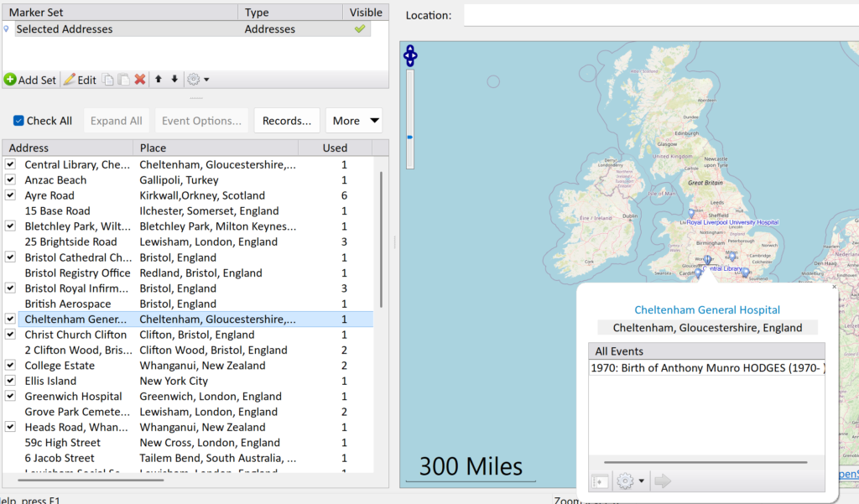Uncheck Ellis Island checkbox
The image size is (859, 504).
tap(10, 381)
